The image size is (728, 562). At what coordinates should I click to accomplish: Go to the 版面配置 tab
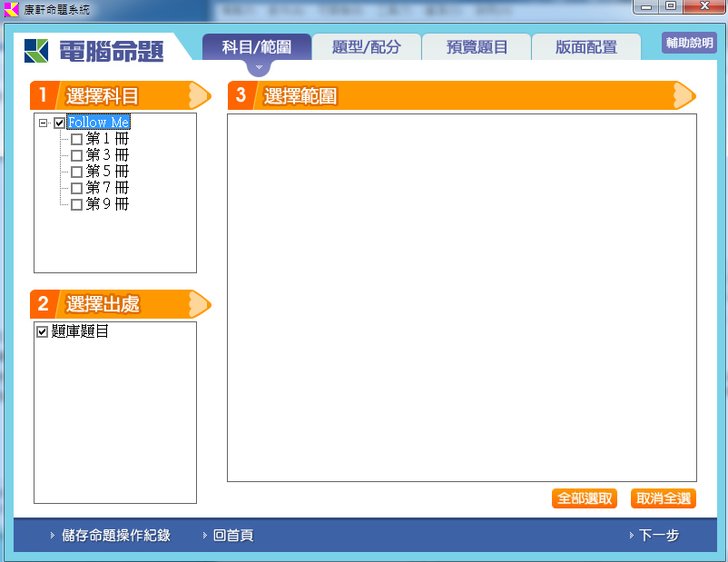[x=585, y=47]
